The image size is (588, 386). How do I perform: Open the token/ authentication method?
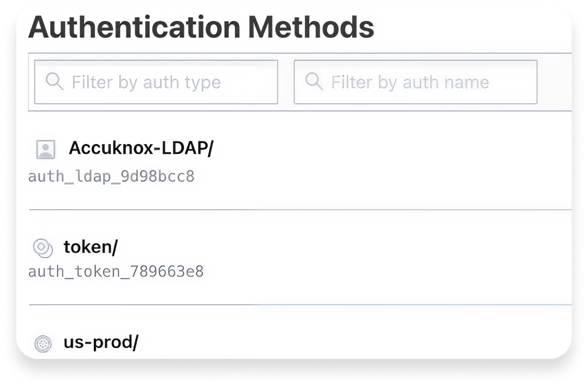coord(91,247)
